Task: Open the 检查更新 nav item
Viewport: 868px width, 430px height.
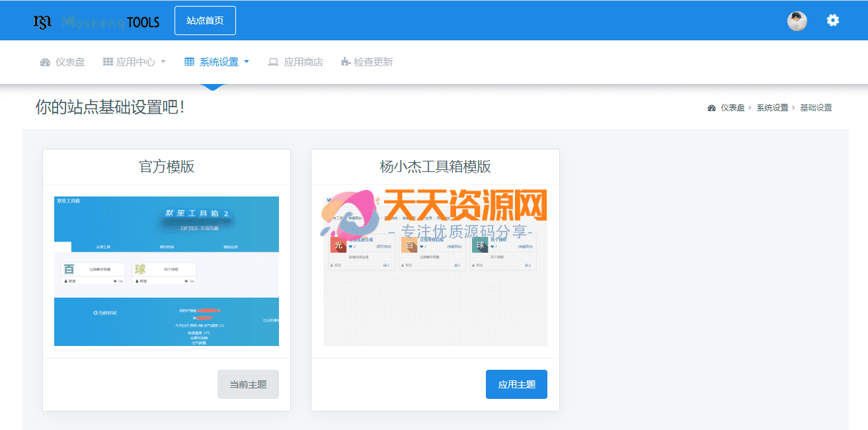Action: point(367,62)
